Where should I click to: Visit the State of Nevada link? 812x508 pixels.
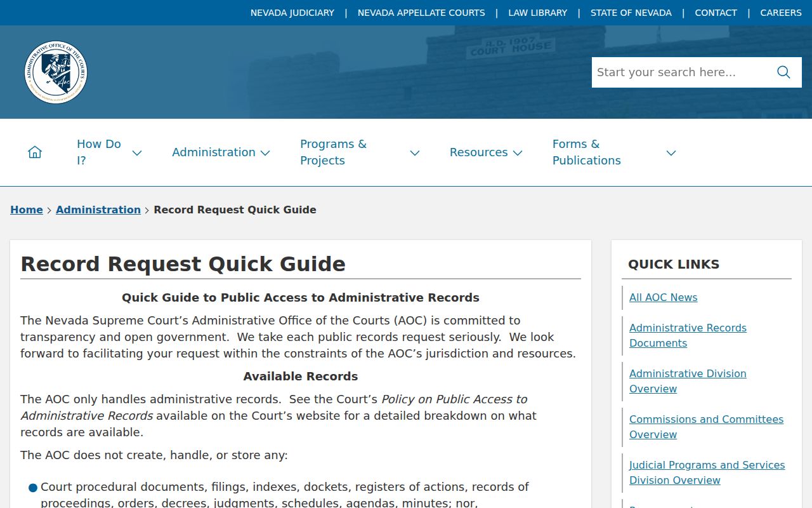pos(631,13)
